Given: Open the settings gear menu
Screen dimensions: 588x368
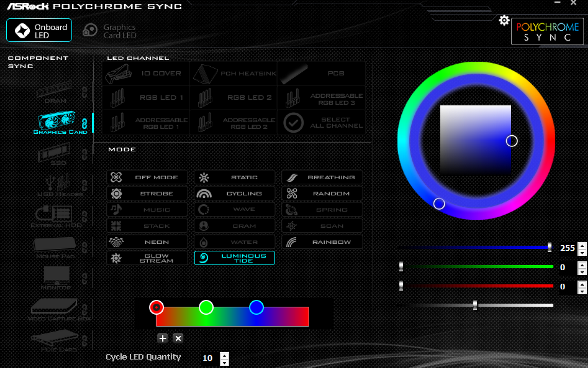Looking at the screenshot, I should [x=504, y=20].
